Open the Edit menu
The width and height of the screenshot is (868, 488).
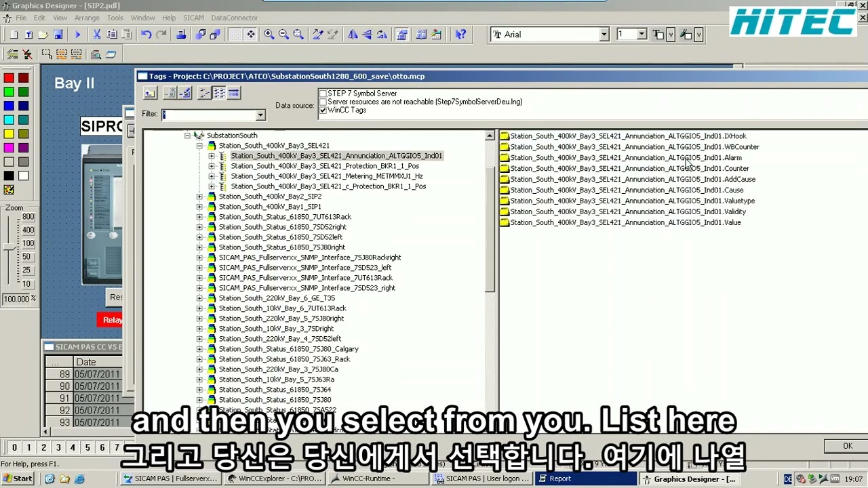coord(39,18)
